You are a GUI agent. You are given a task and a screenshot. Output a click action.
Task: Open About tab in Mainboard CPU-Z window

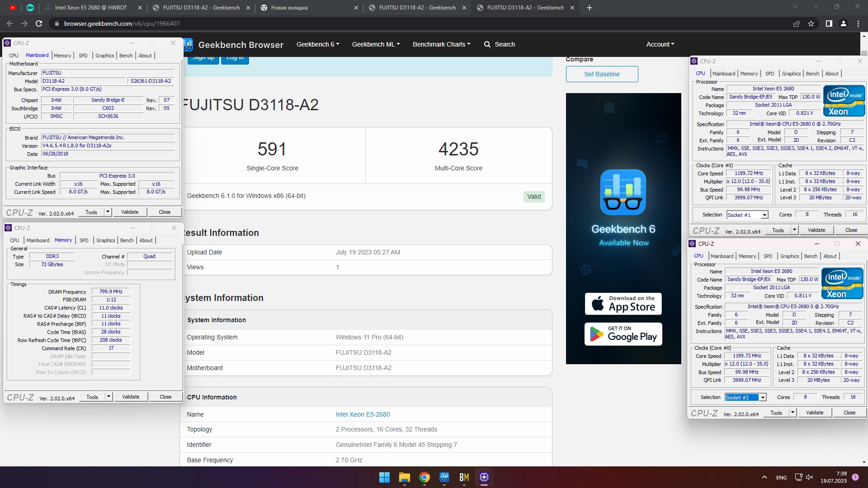[145, 56]
